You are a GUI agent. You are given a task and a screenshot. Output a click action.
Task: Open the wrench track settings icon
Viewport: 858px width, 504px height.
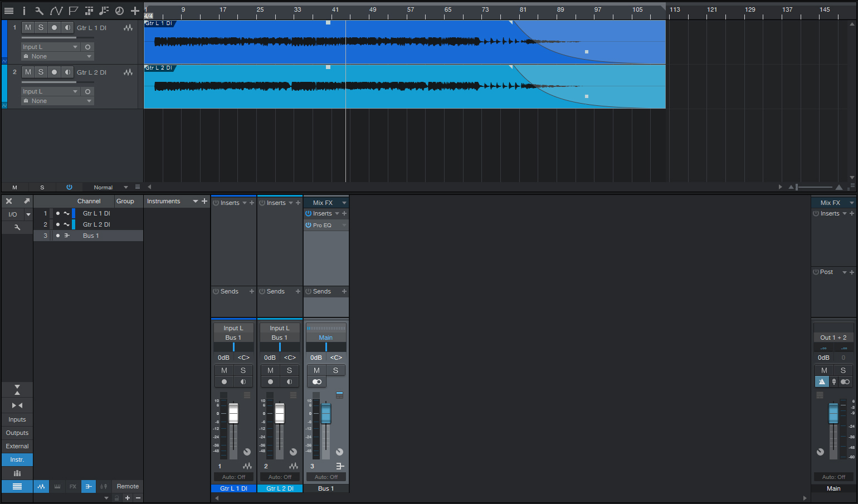pyautogui.click(x=39, y=11)
